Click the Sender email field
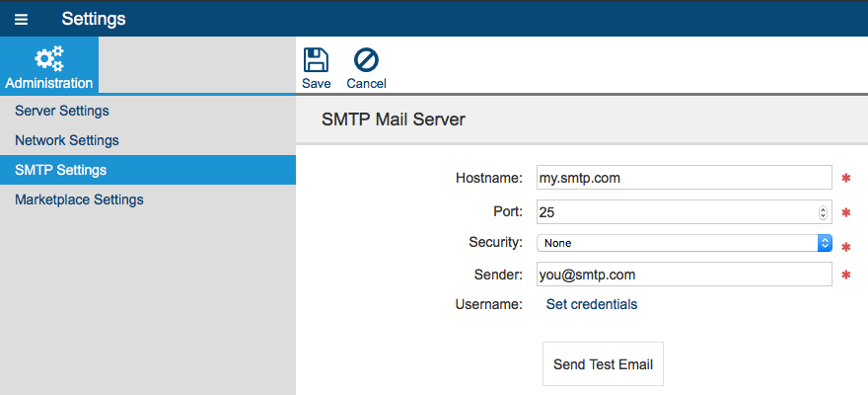Image resolution: width=868 pixels, height=395 pixels. click(x=685, y=275)
